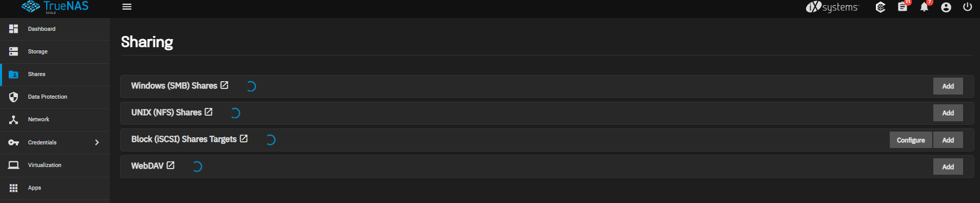Click the power button icon
The width and height of the screenshot is (980, 203).
968,7
